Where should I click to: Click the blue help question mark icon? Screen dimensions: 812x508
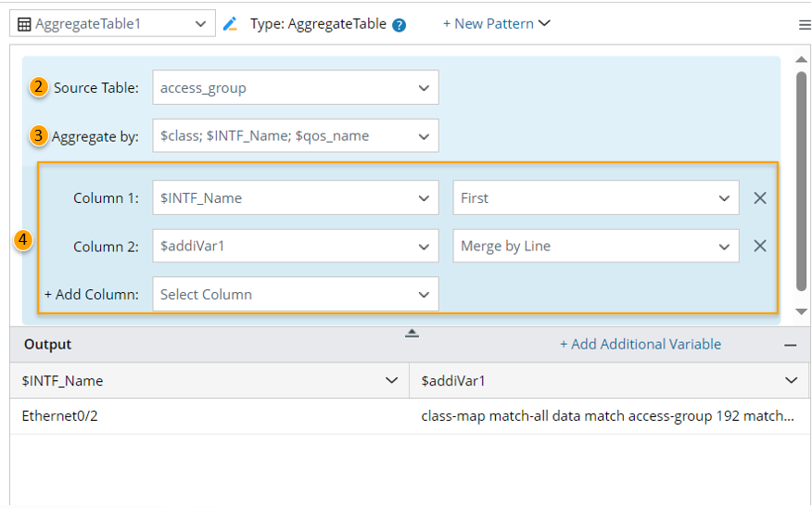point(400,25)
